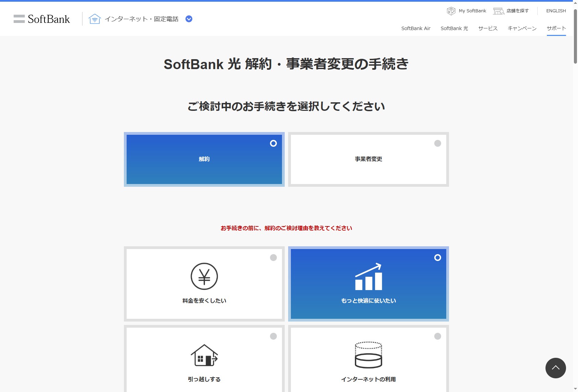The image size is (578, 392).
Task: Select the 事業者変更 radio option
Action: pos(437,143)
